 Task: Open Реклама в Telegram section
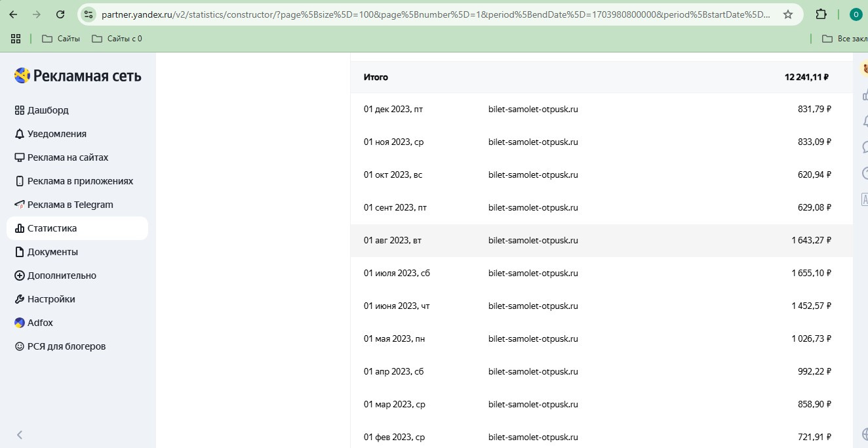tap(64, 205)
